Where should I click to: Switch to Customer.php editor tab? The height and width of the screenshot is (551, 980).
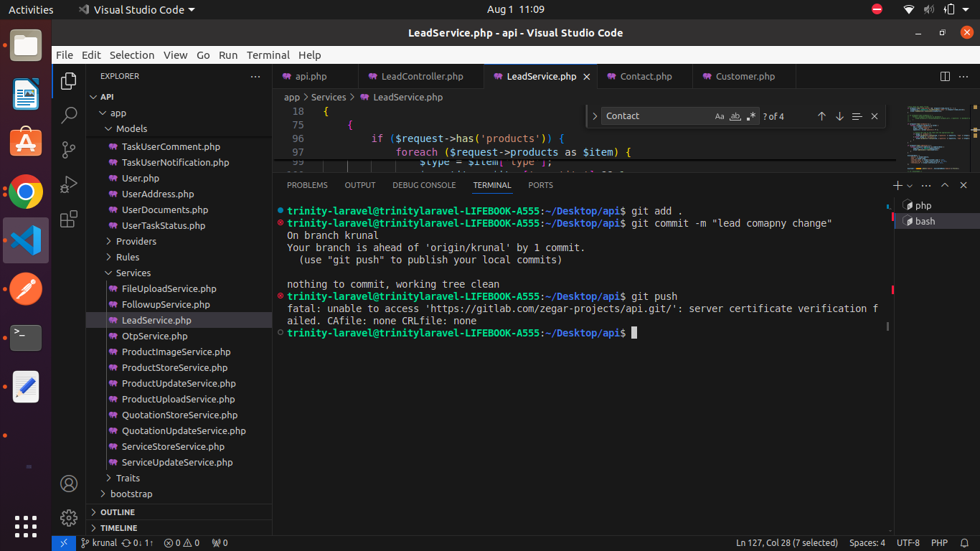tap(744, 77)
